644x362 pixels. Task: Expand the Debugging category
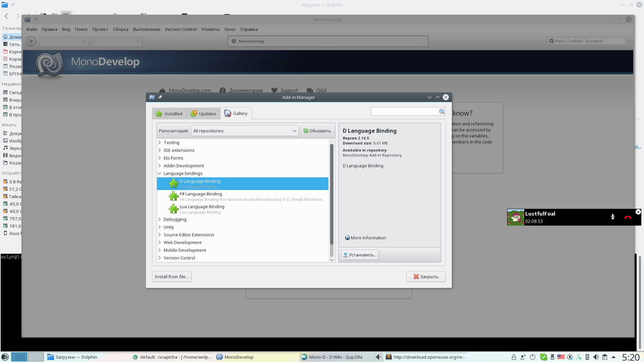(x=160, y=219)
